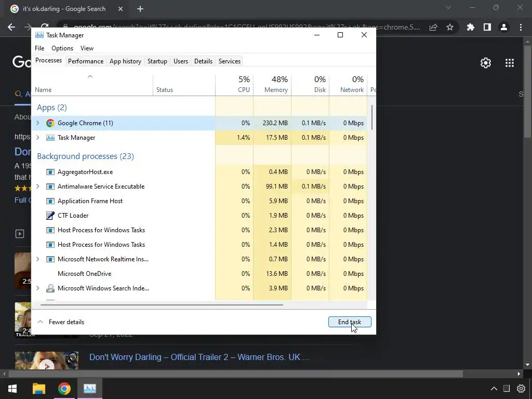
Task: Bookmark this page with star icon
Action: click(450, 27)
